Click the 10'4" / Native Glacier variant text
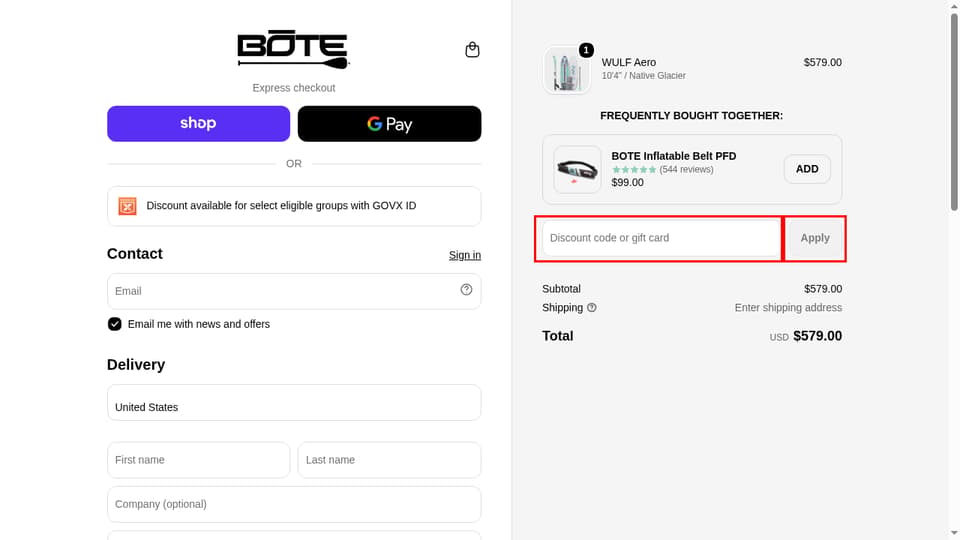The width and height of the screenshot is (960, 540). (x=643, y=76)
